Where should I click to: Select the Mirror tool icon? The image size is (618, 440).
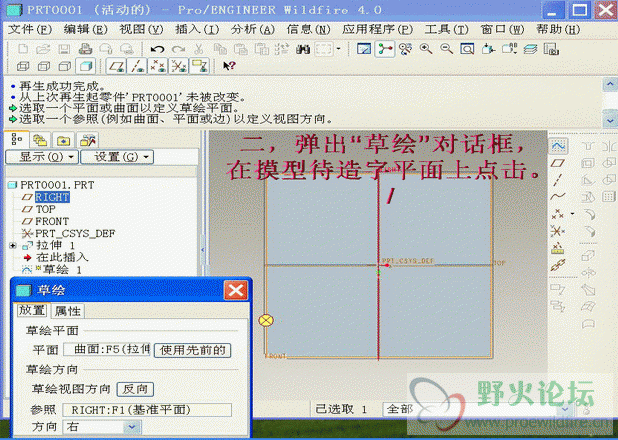[x=609, y=147]
